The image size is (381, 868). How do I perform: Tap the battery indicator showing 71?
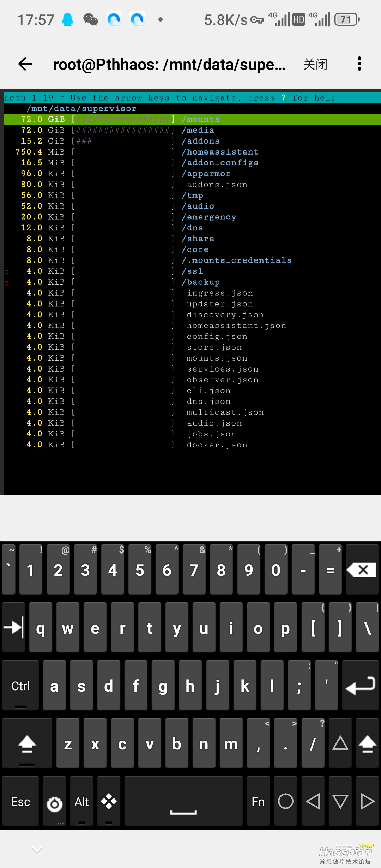(347, 19)
